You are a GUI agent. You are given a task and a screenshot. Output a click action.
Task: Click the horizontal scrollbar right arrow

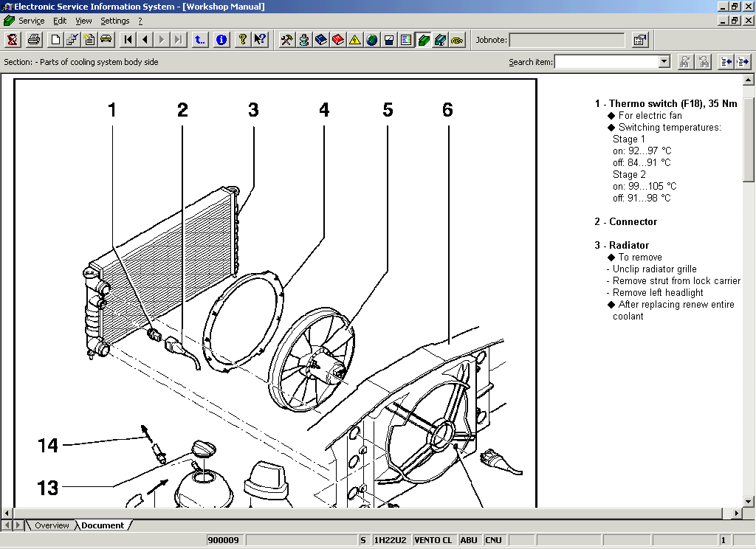pyautogui.click(x=736, y=513)
